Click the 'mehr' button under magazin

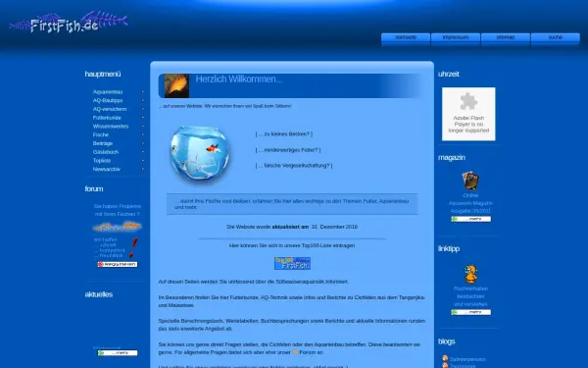click(x=471, y=219)
